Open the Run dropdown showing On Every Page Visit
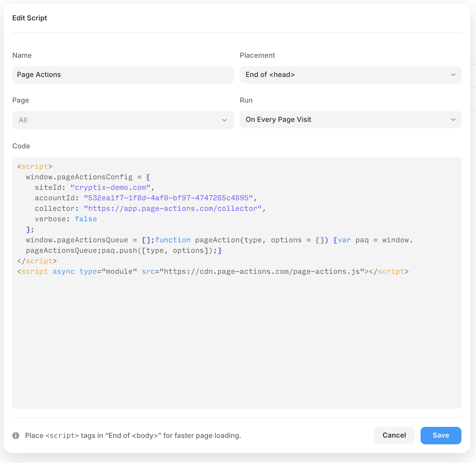Image resolution: width=476 pixels, height=463 pixels. tap(350, 120)
